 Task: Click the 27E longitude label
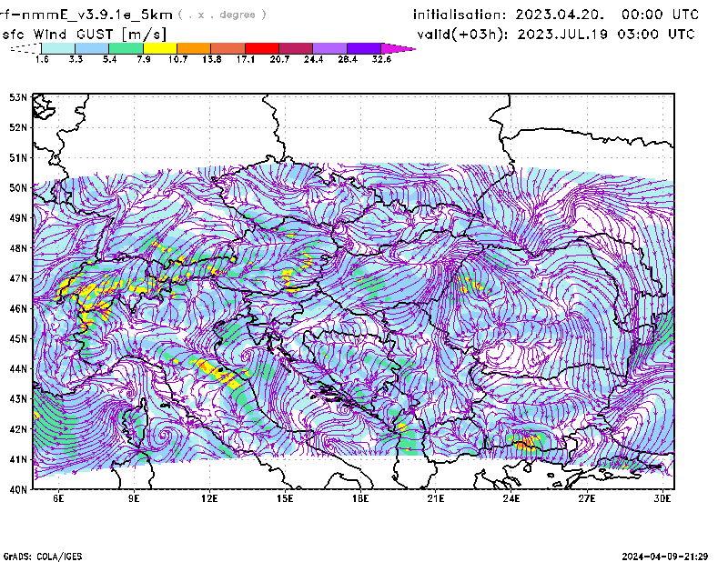point(587,498)
